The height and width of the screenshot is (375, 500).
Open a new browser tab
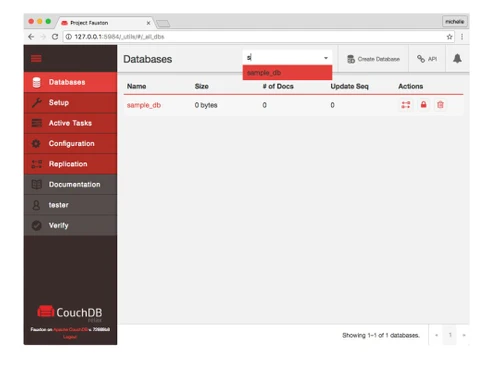click(163, 23)
